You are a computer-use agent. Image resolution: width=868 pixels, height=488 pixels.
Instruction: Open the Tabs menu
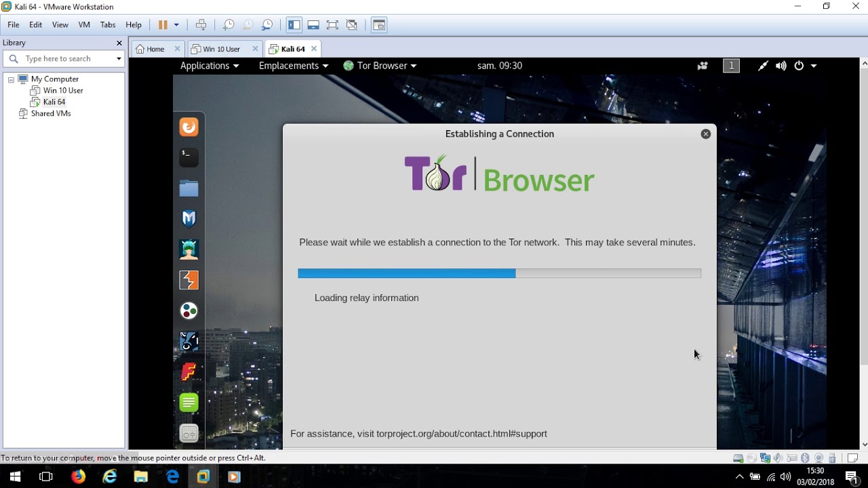click(x=108, y=25)
